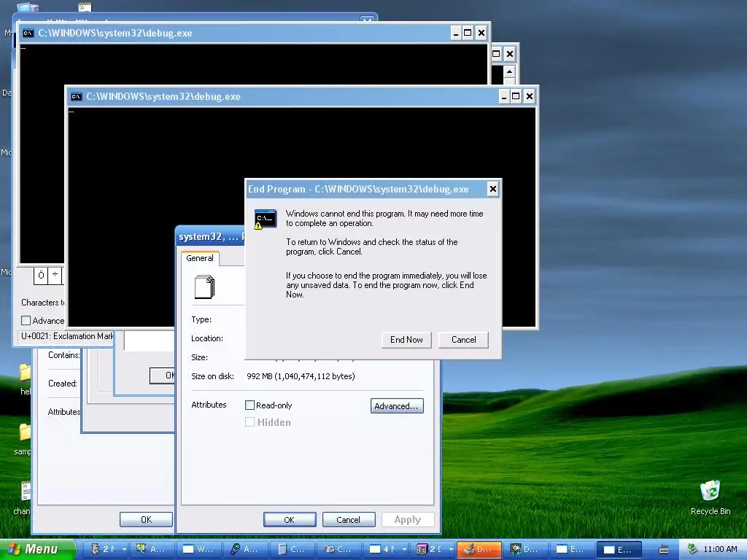The height and width of the screenshot is (560, 747).
Task: Click End Now to terminate debug.exe
Action: click(406, 340)
